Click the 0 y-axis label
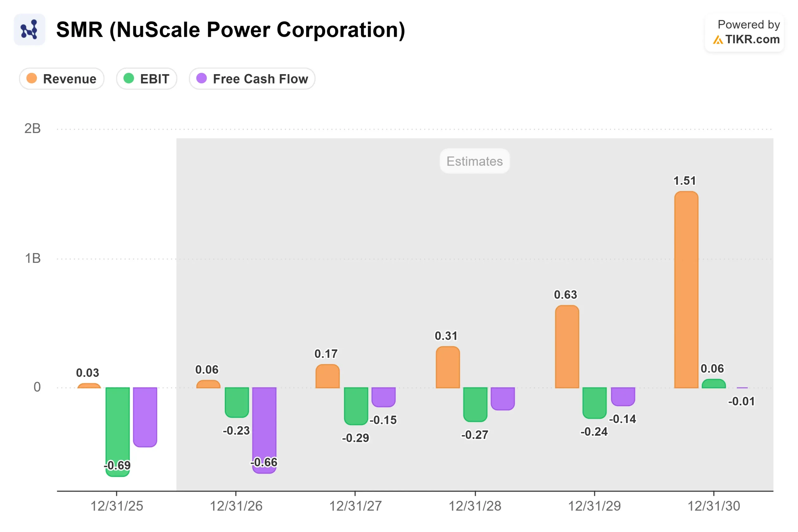Screen dimensions: 798x532 37,387
